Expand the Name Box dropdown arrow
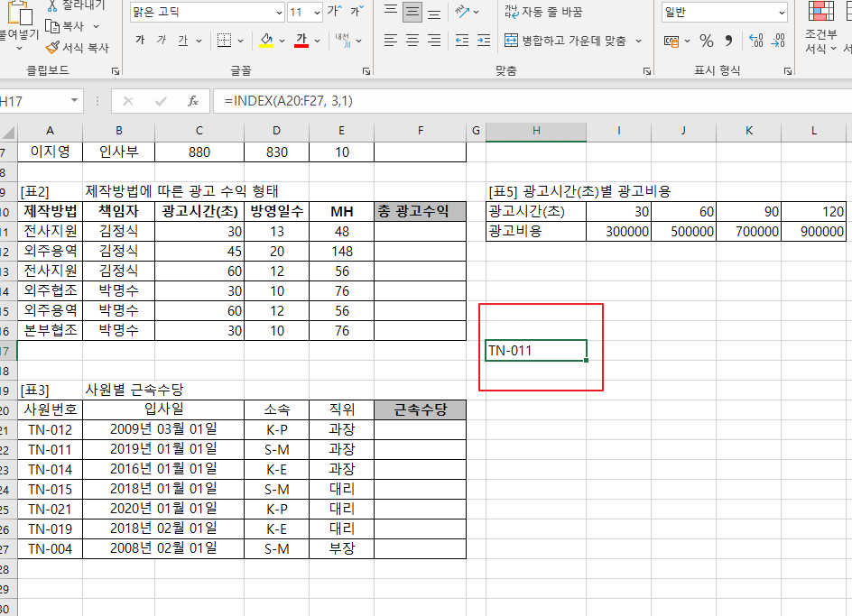The width and height of the screenshot is (852, 616). [74, 100]
